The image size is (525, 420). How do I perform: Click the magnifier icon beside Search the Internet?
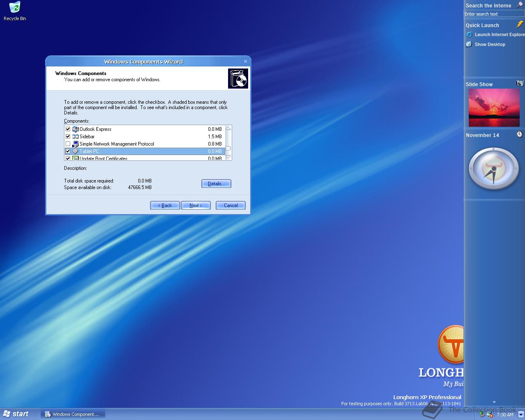pos(519,5)
